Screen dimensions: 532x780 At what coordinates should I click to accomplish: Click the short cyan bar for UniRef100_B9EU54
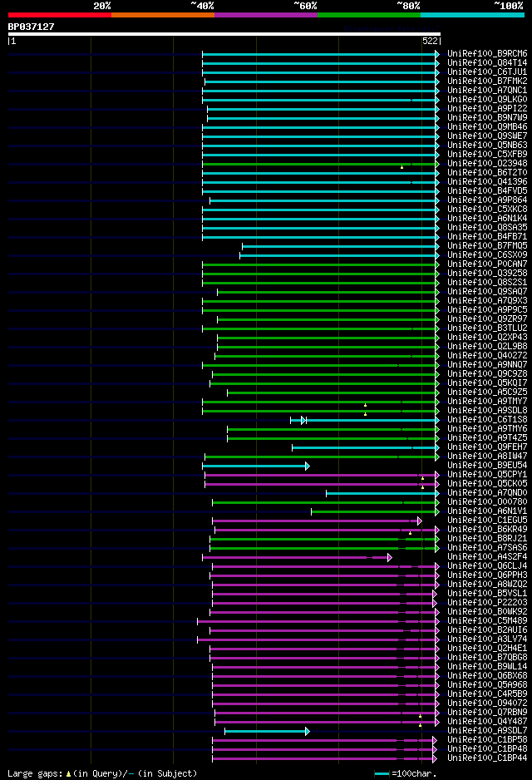point(256,467)
